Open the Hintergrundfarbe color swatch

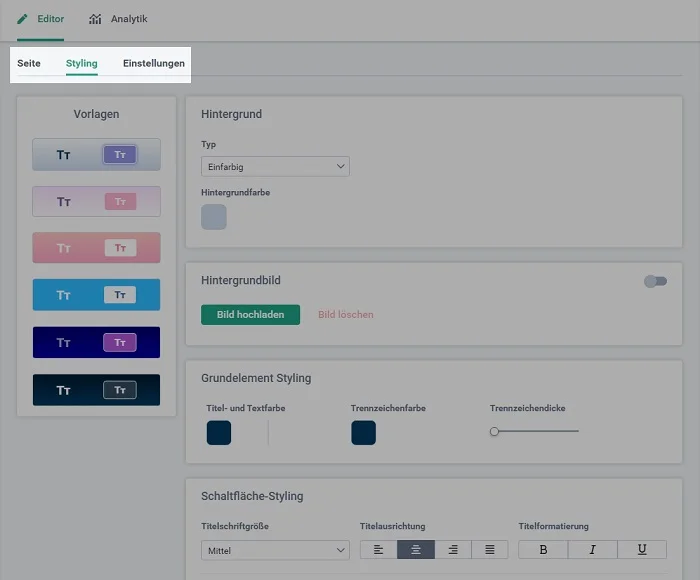[x=214, y=217]
